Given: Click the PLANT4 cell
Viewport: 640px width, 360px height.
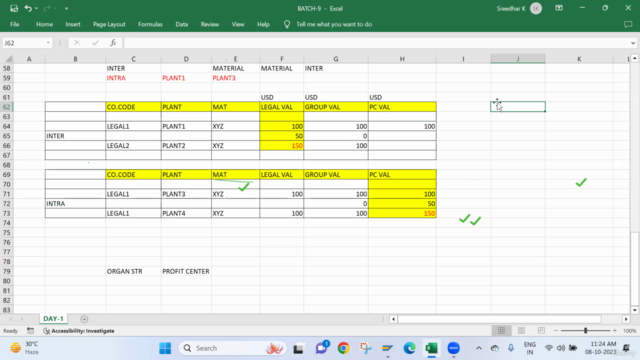Looking at the screenshot, I should [x=186, y=213].
